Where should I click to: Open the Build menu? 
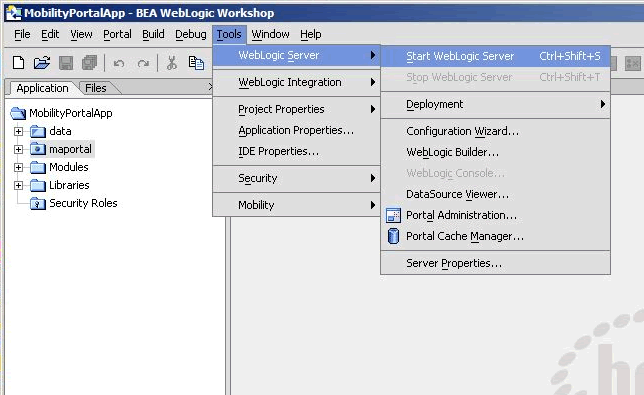click(153, 34)
